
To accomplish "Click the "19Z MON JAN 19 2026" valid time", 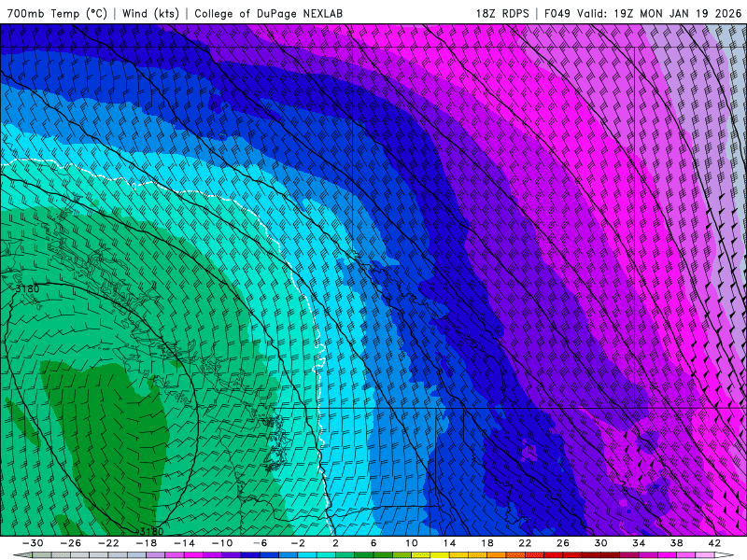I will (678, 13).
